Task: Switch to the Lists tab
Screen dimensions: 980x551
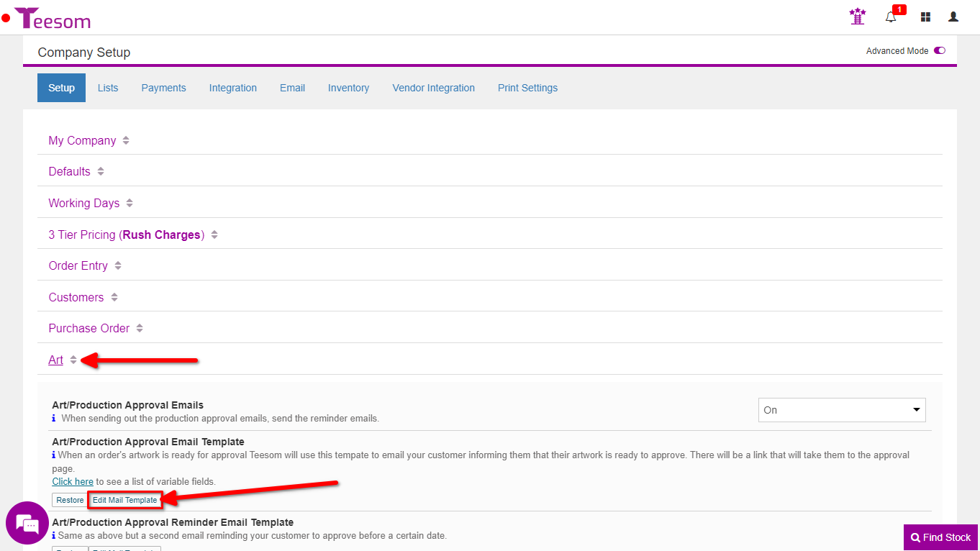Action: click(108, 88)
